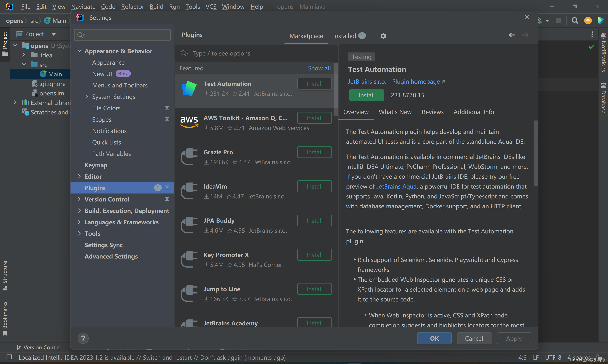
Task: Expand the Editor settings group
Action: pyautogui.click(x=79, y=176)
